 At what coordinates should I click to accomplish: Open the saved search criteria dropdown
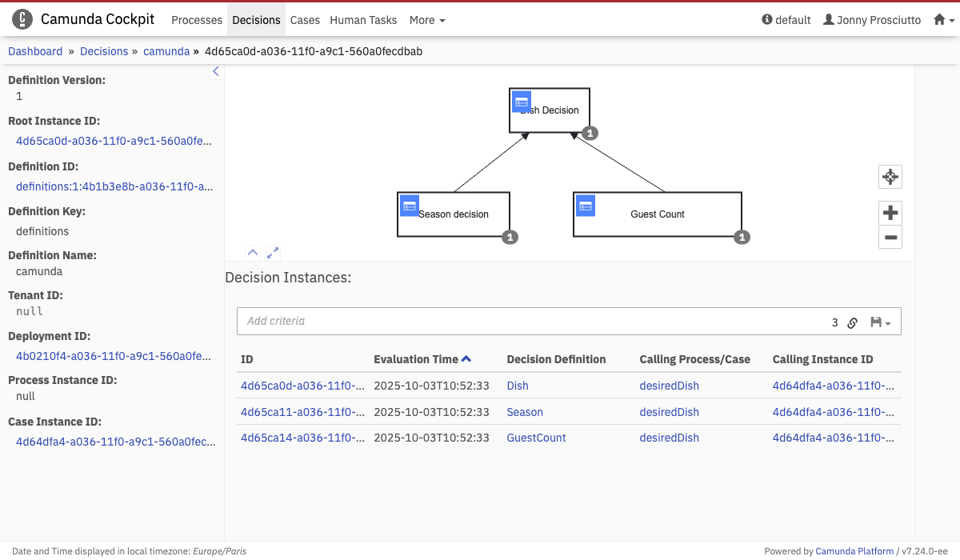(880, 322)
